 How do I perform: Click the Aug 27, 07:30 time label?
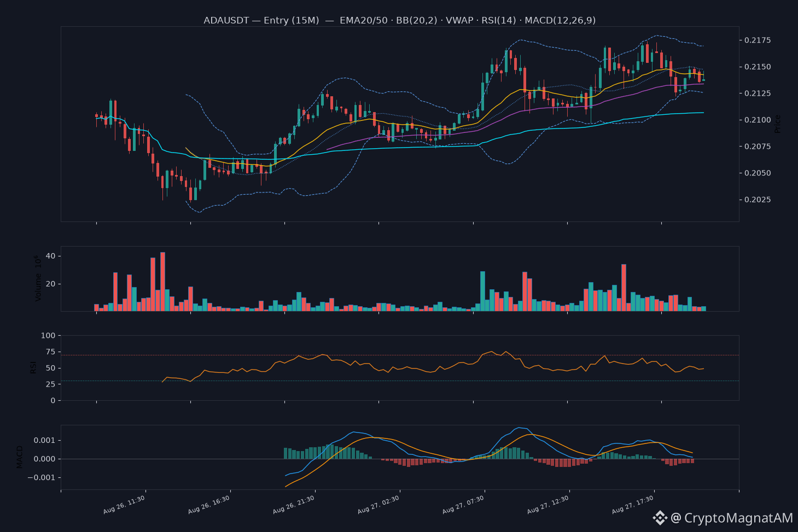463,505
